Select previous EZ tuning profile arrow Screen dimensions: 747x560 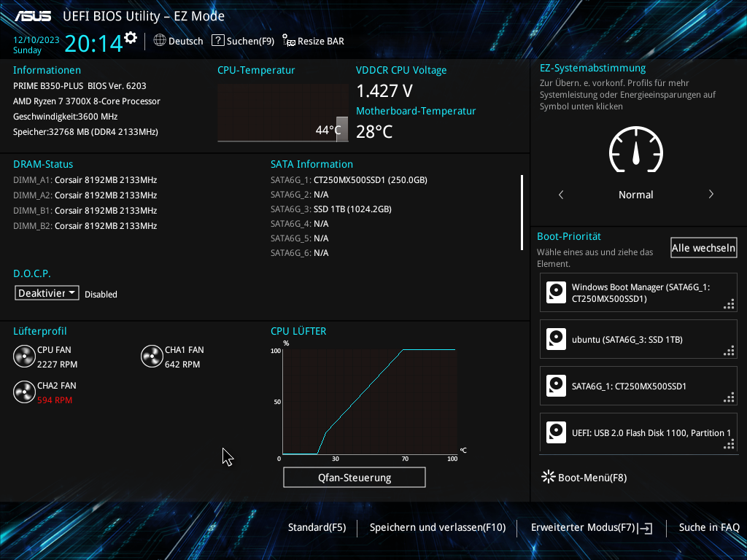pos(561,194)
